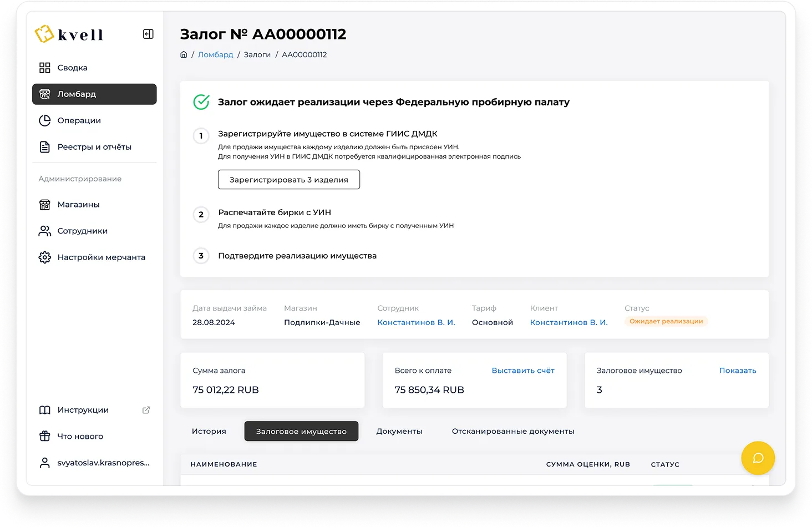
Task: Open Настройки мерчанта settings
Action: [101, 257]
